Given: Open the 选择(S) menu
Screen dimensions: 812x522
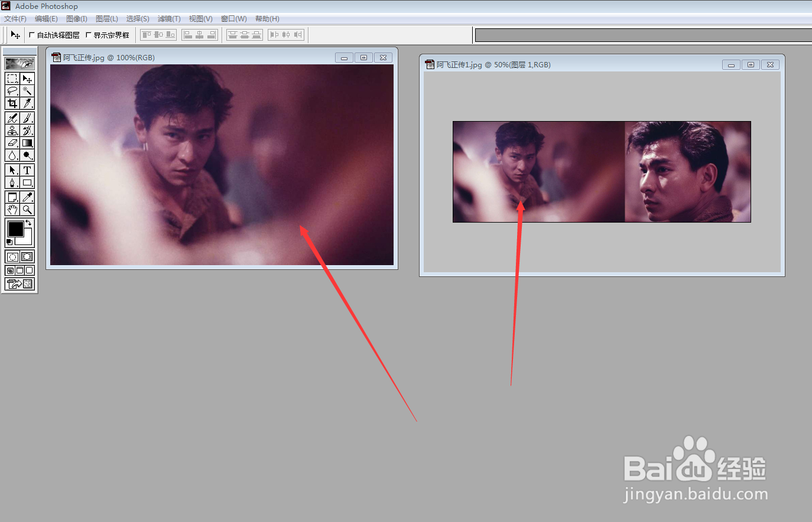Looking at the screenshot, I should tap(138, 19).
